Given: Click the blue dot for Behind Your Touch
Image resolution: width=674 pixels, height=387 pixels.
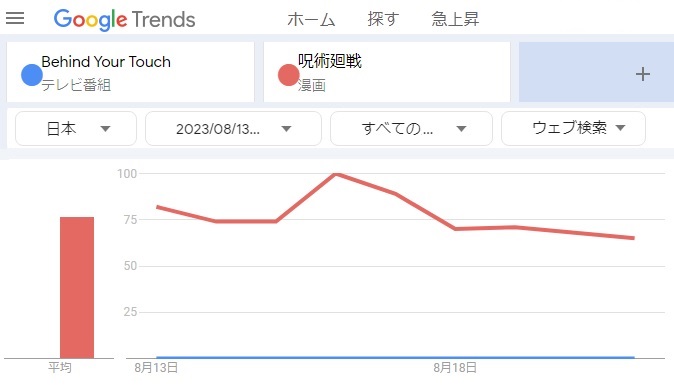Looking at the screenshot, I should [31, 74].
